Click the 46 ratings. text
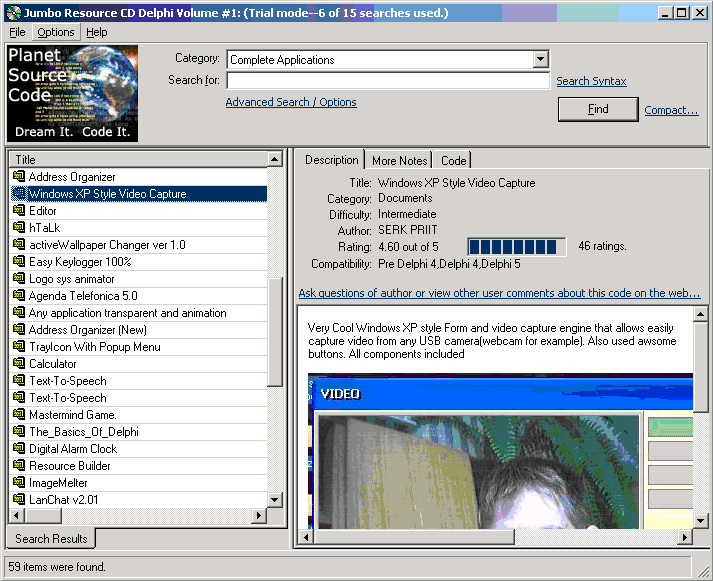 [x=603, y=246]
